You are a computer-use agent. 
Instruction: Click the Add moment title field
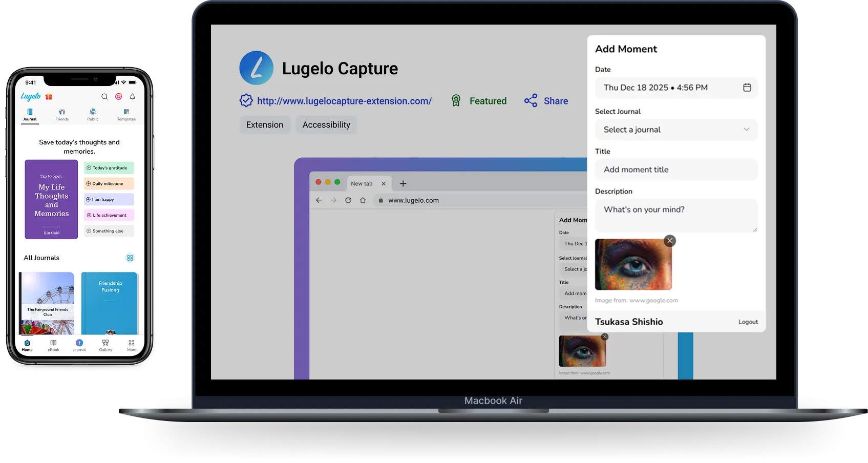click(676, 170)
